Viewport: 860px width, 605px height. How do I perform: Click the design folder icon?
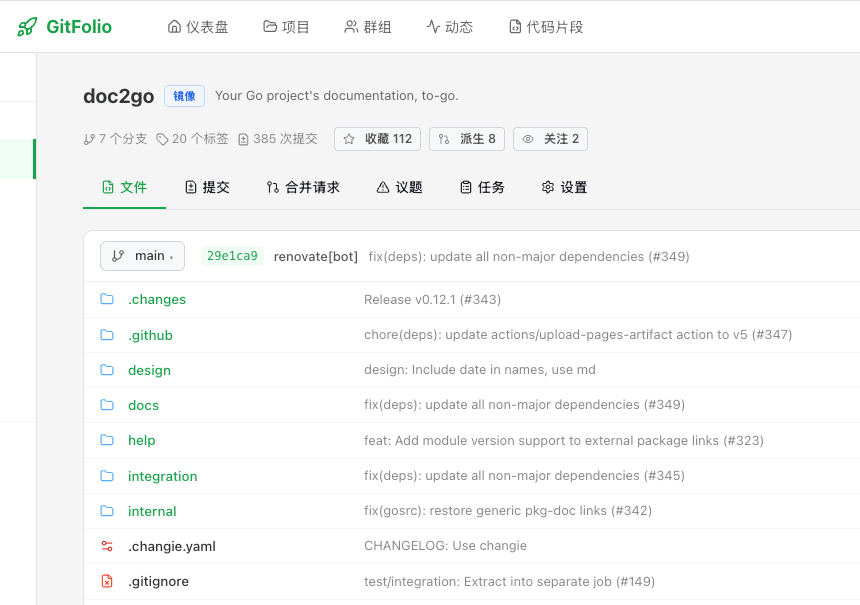pos(107,370)
